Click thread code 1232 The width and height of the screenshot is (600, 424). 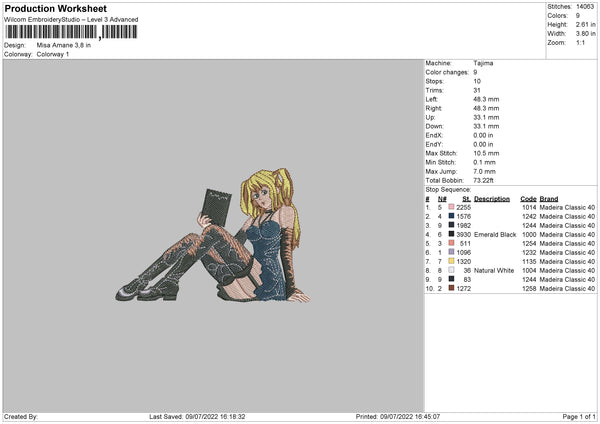point(529,252)
